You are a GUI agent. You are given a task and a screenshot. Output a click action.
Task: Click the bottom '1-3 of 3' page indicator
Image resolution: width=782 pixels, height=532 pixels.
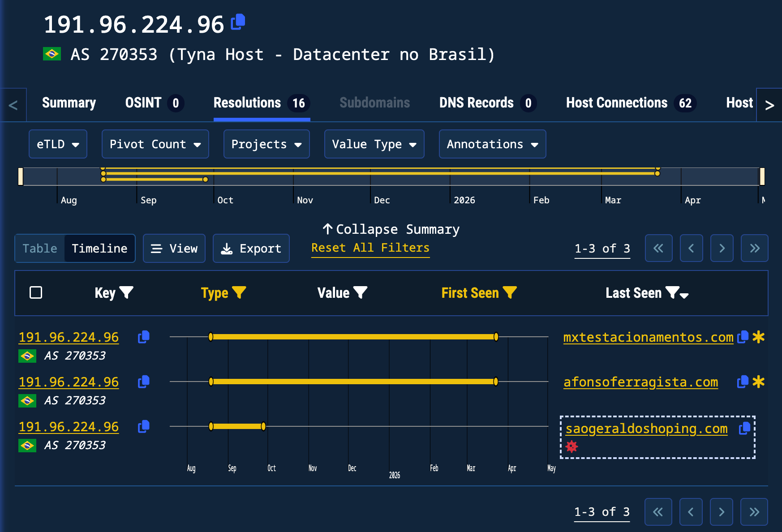(x=602, y=512)
